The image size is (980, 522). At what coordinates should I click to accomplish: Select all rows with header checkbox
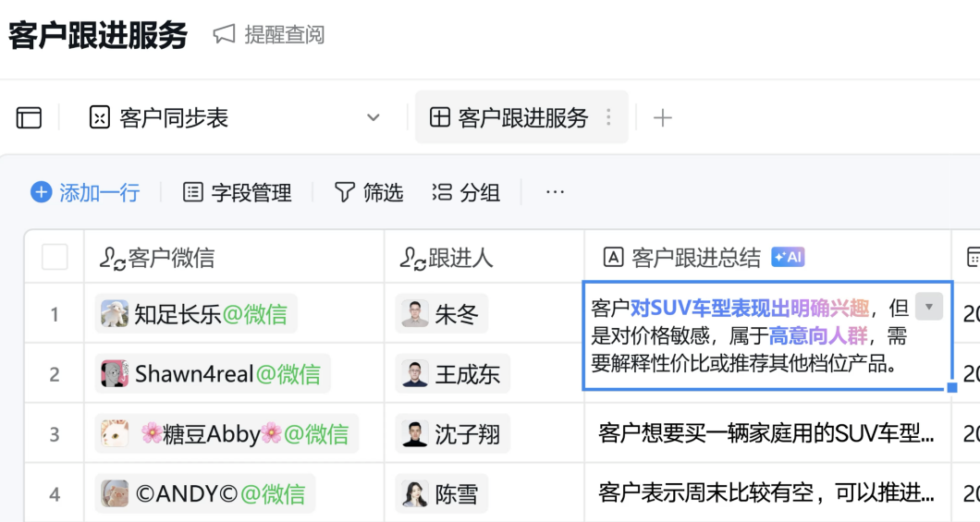(x=55, y=258)
